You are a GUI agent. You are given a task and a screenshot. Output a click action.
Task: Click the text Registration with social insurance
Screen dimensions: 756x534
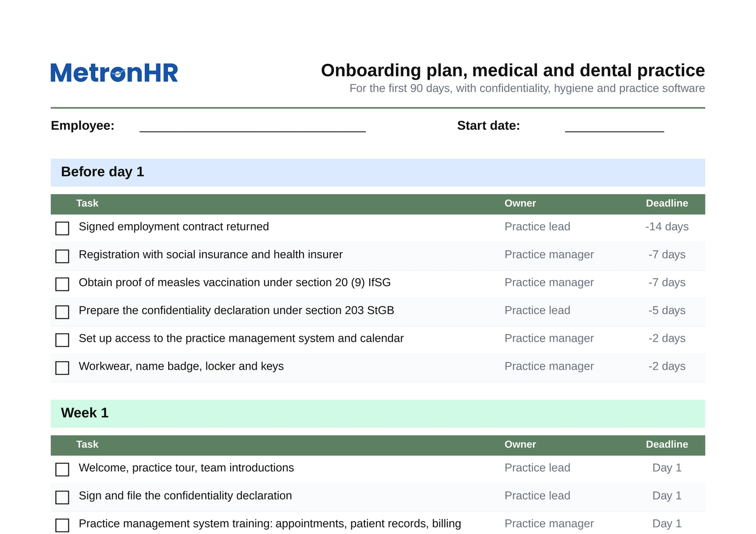click(211, 254)
